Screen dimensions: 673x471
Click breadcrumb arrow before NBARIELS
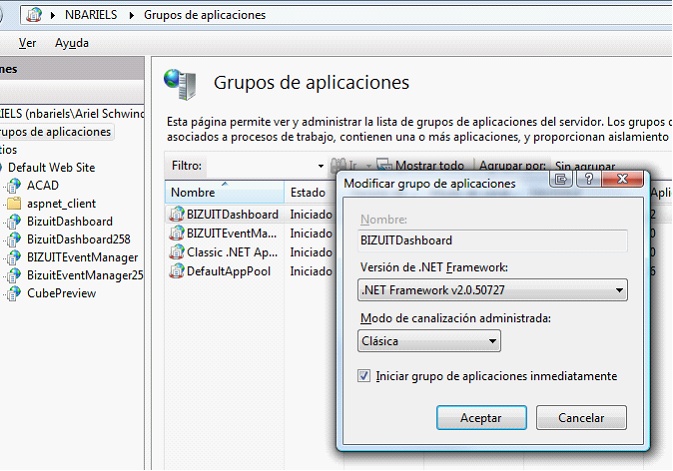point(53,15)
